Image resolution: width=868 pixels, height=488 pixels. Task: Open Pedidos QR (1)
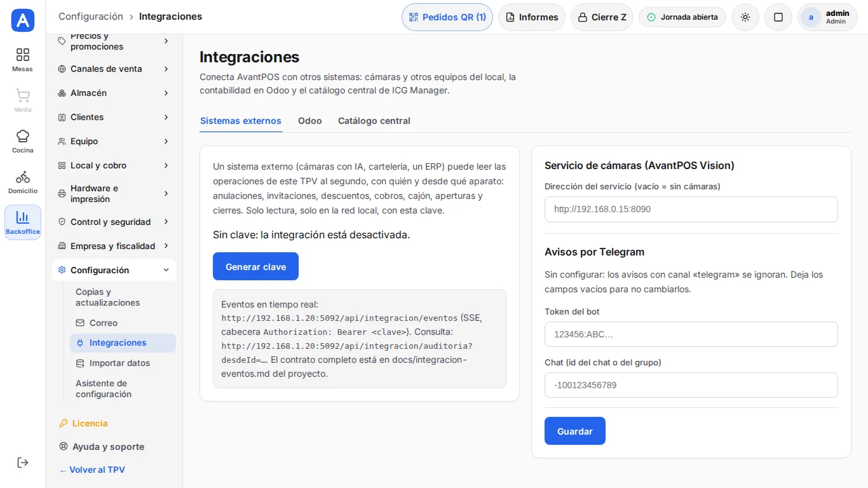pyautogui.click(x=447, y=17)
